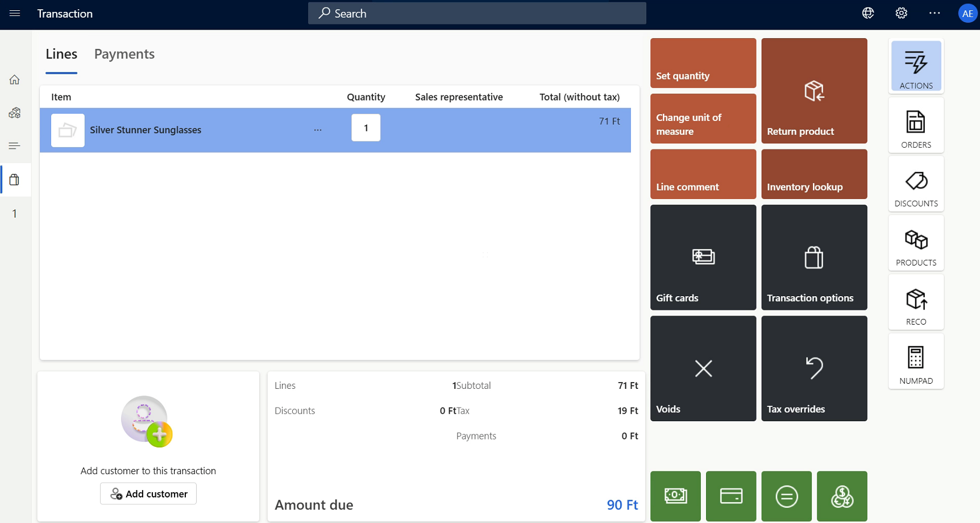
Task: Select the Silver Stunner Sunglasses line item
Action: coord(335,130)
